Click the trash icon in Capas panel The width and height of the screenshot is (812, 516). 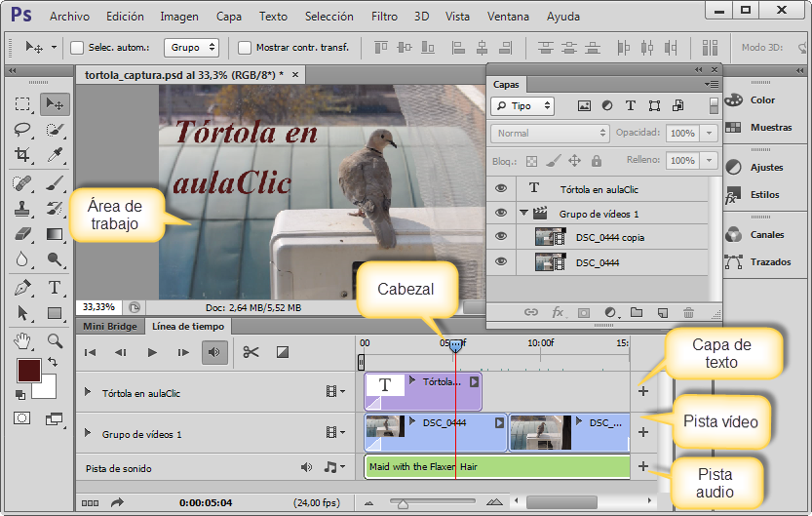[x=688, y=312]
